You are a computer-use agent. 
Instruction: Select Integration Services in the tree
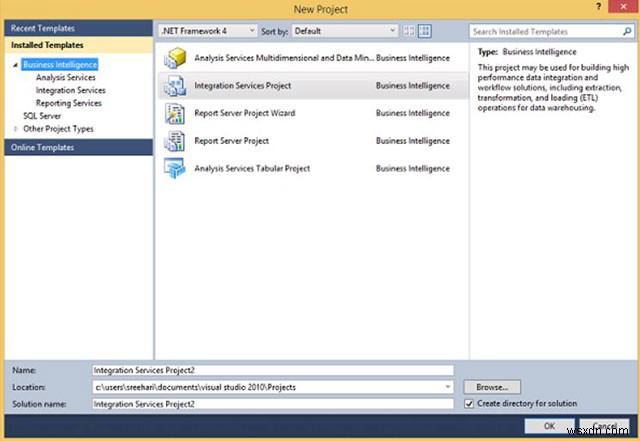coord(70,90)
